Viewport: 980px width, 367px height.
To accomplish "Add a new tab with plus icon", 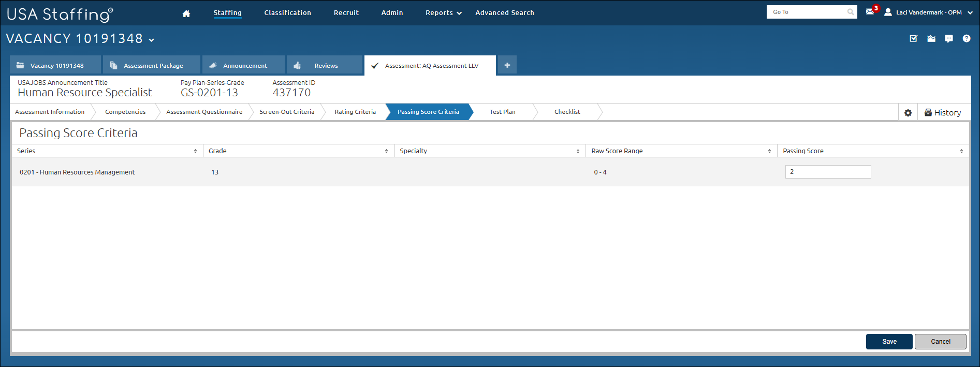I will click(507, 65).
